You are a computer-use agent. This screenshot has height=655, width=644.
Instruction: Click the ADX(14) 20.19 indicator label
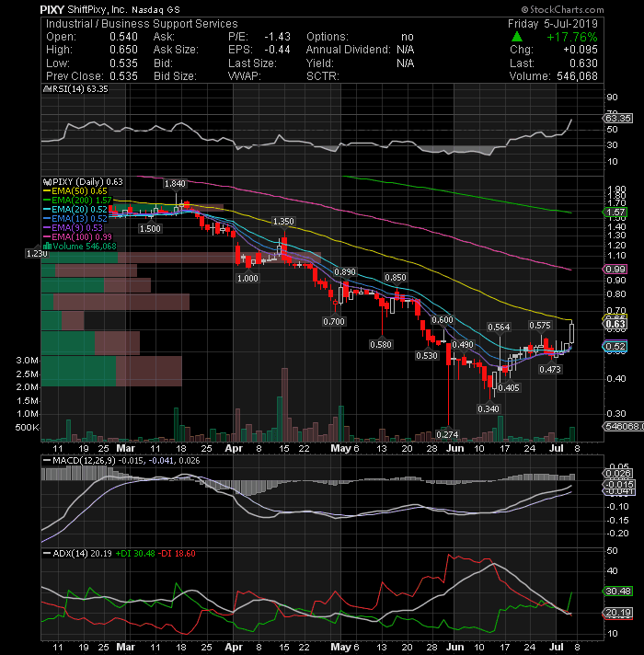(77, 553)
